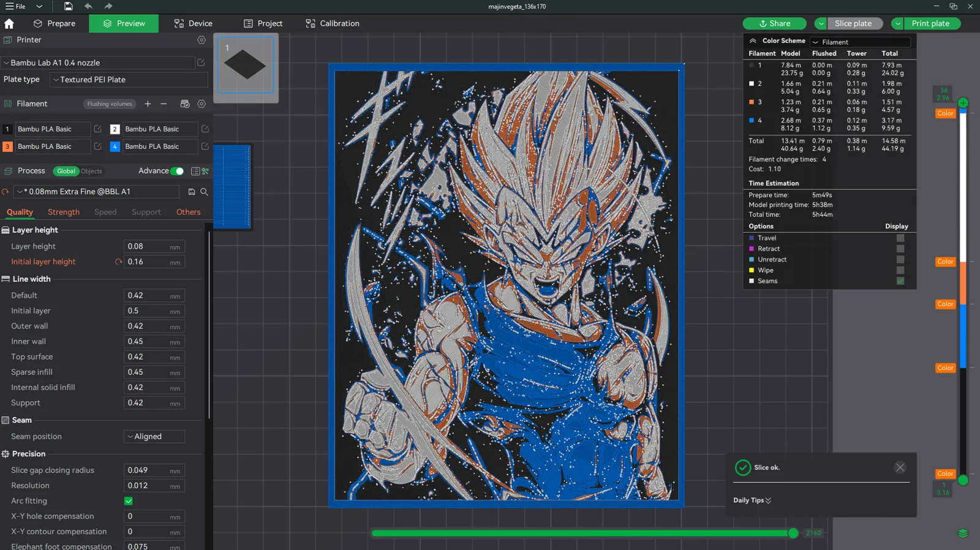Search process settings with magnifier icon
Viewport: 980px width, 550px height.
(x=204, y=192)
